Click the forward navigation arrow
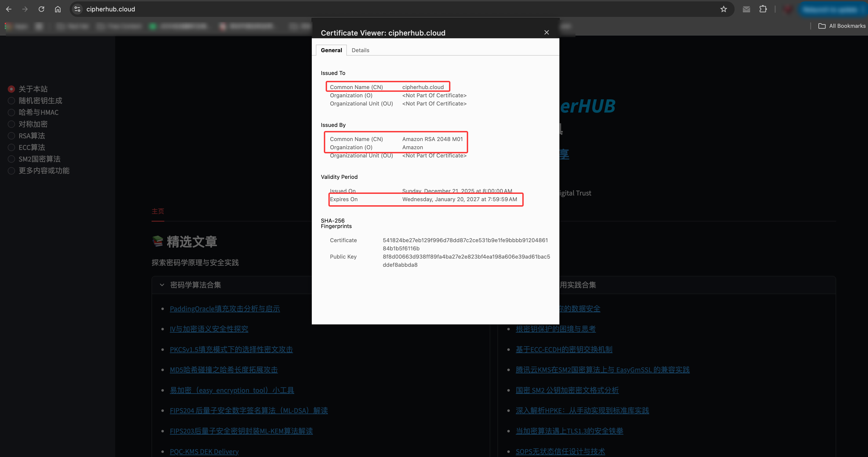This screenshot has height=457, width=868. coord(25,9)
